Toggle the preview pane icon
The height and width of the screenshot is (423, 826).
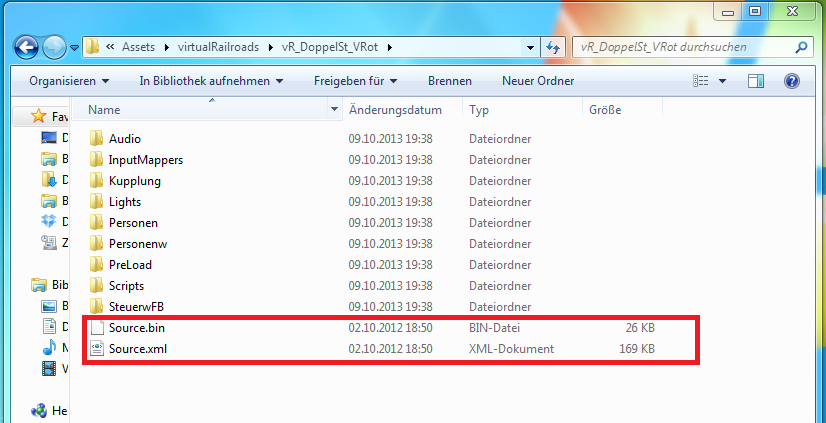(x=756, y=81)
